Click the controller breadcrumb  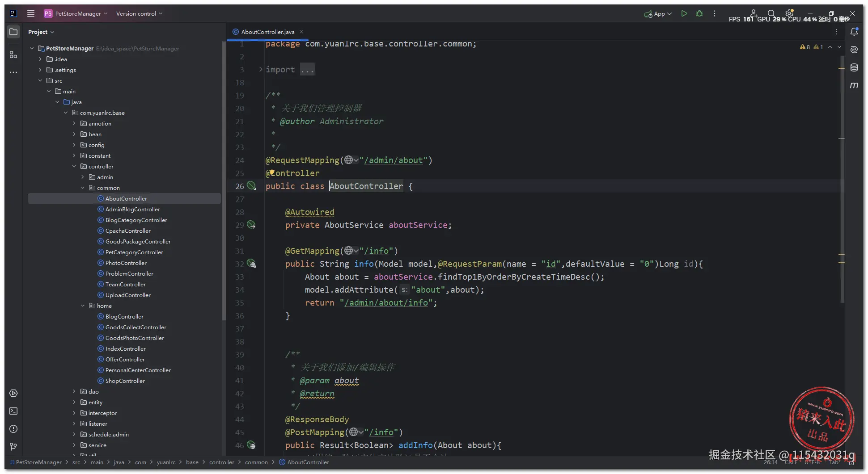click(222, 462)
